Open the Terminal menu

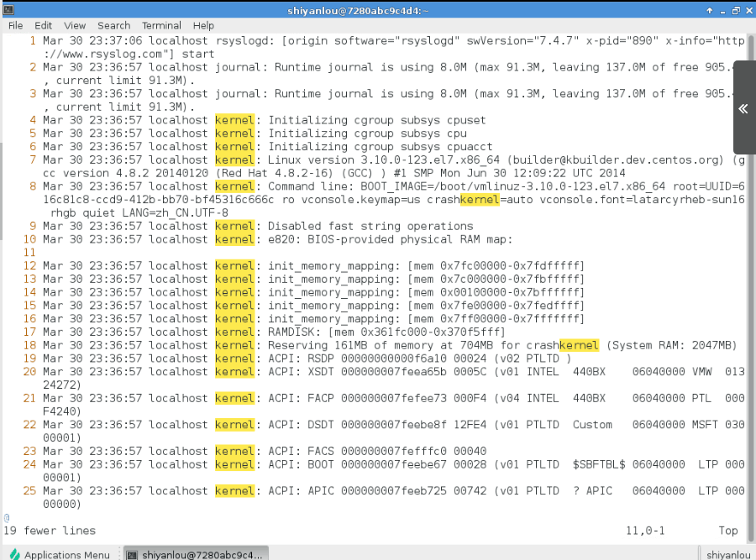[x=161, y=25]
